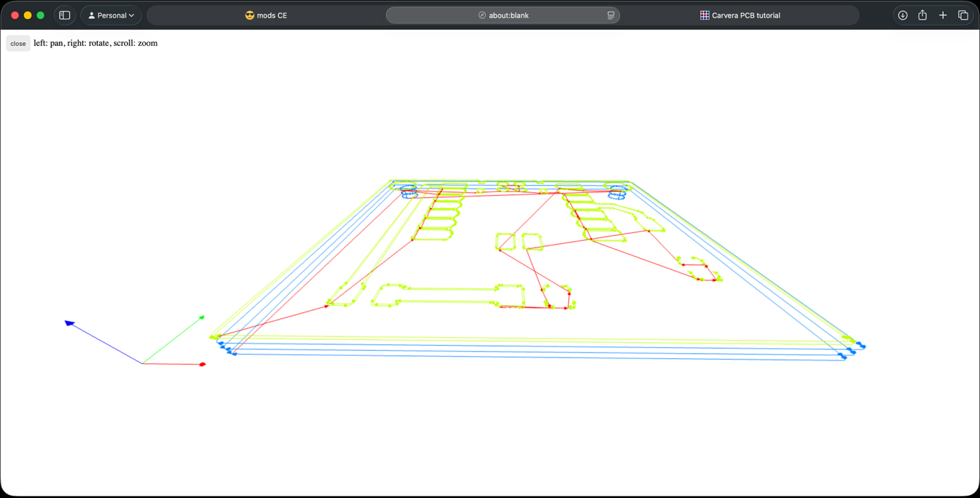Open the Share menu
Viewport: 980px width, 498px height.
point(922,15)
